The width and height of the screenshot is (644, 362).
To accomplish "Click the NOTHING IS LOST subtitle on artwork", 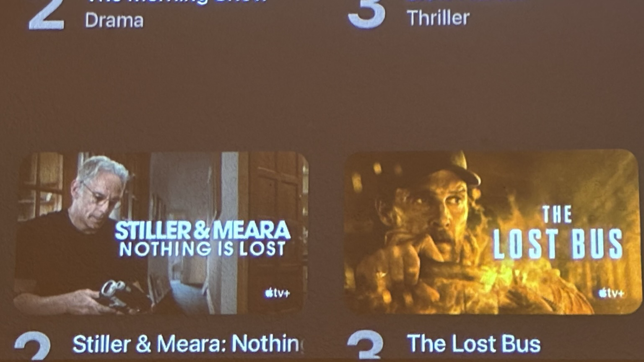I will (203, 249).
